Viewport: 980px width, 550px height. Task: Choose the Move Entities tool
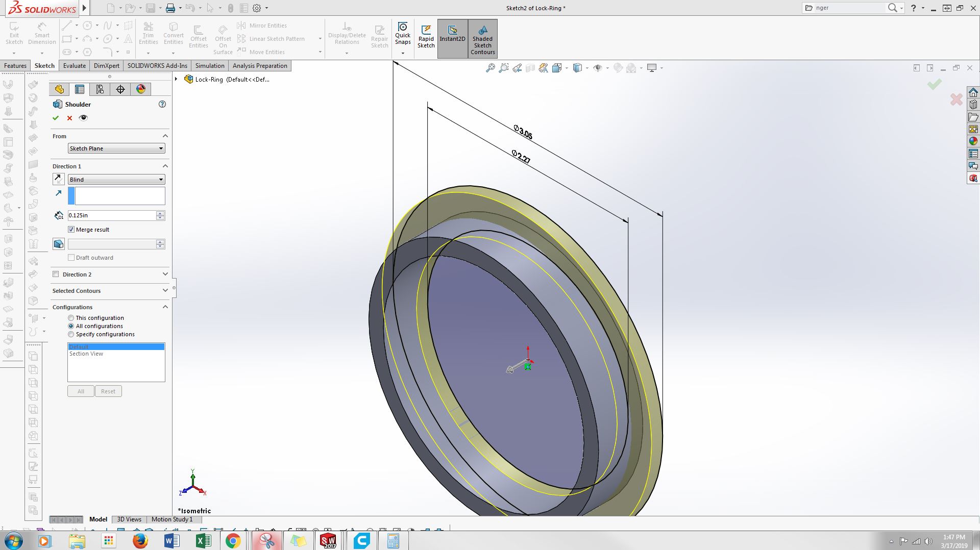pyautogui.click(x=261, y=52)
